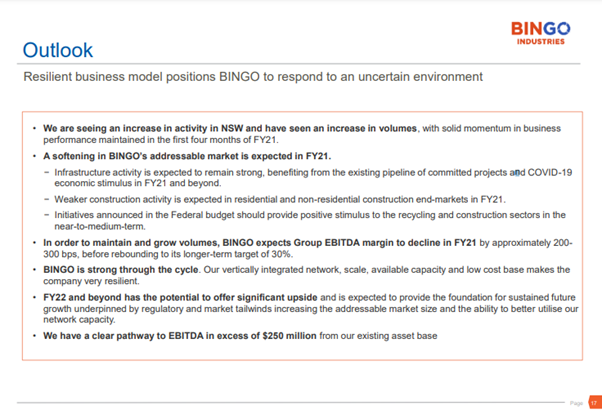Click 'economic stimulus in FY21 and beyond' line
This screenshot has width=602, height=410.
coord(137,183)
